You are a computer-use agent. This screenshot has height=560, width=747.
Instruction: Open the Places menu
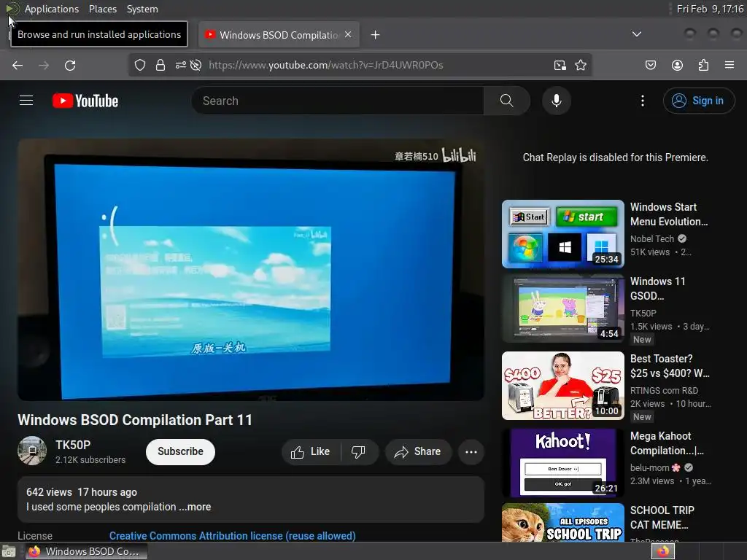point(103,9)
